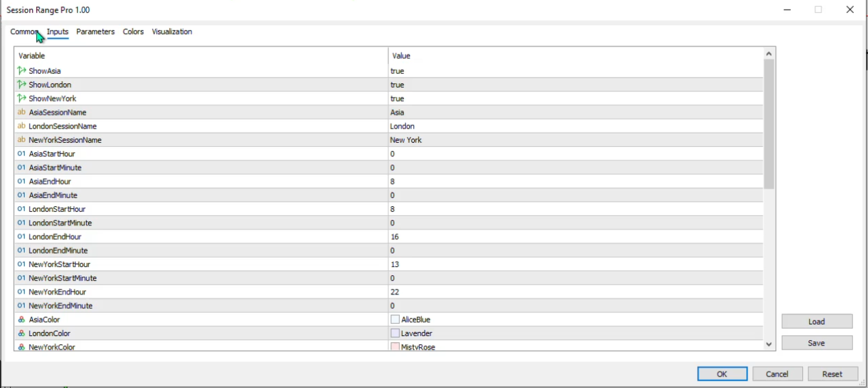Switch to the Parameters tab
868x388 pixels.
click(x=96, y=32)
